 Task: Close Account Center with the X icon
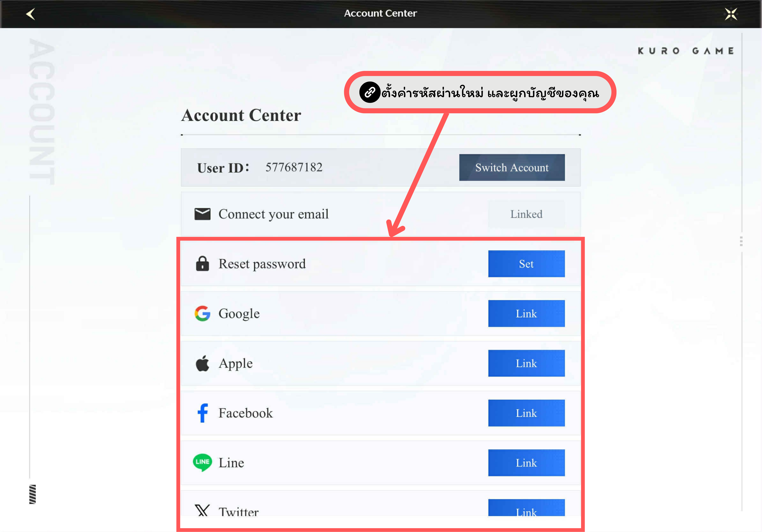coord(731,14)
